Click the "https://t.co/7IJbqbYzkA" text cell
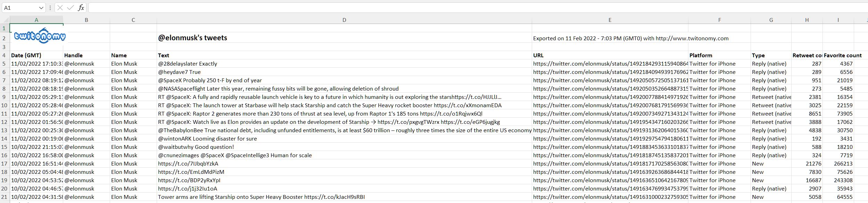 click(344, 163)
